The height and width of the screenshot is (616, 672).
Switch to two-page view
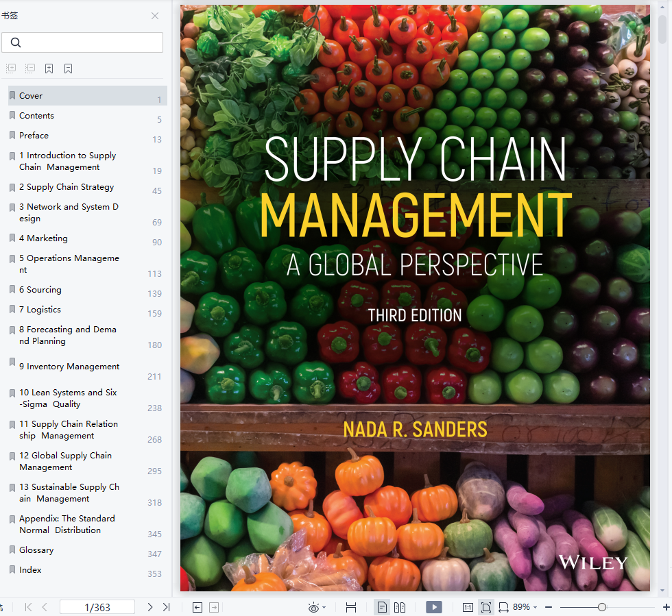tap(400, 607)
